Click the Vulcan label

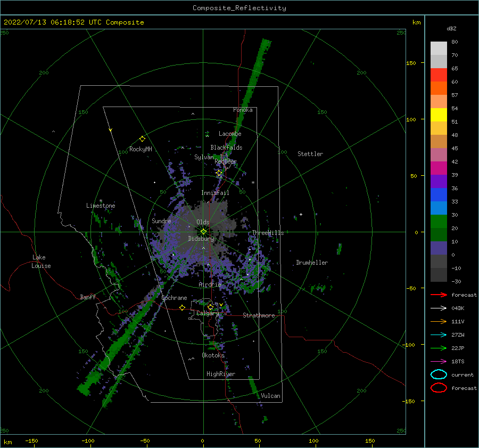271,396
